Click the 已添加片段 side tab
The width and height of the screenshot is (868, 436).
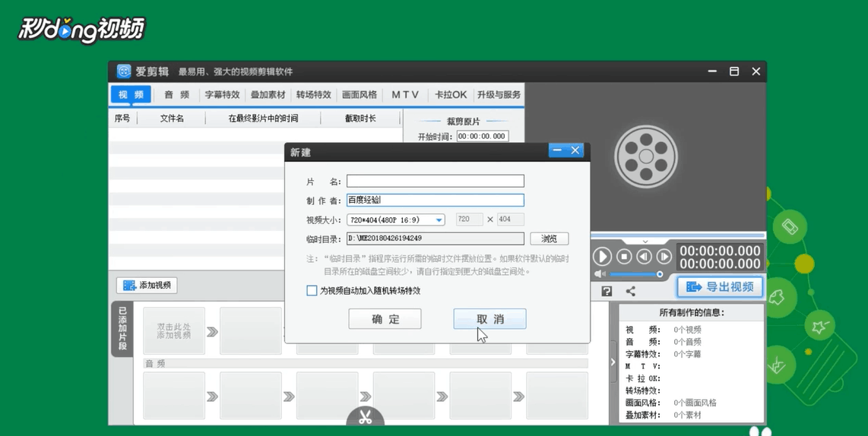pyautogui.click(x=122, y=329)
